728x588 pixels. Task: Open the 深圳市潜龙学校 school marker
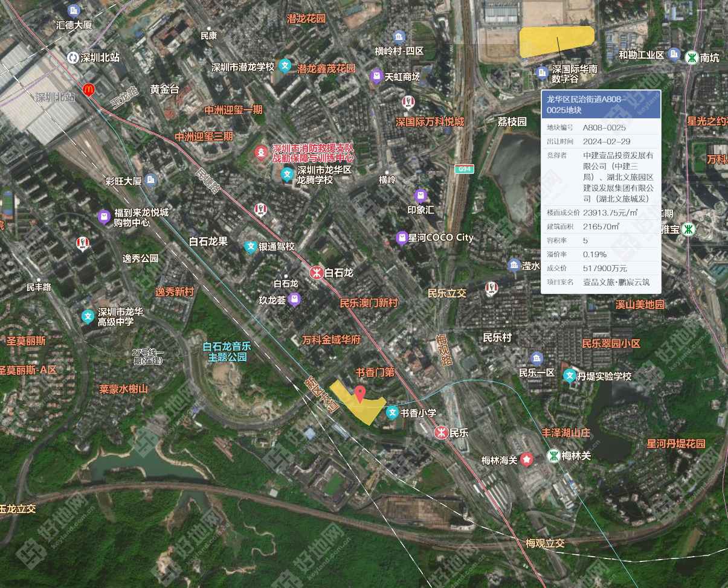click(285, 66)
